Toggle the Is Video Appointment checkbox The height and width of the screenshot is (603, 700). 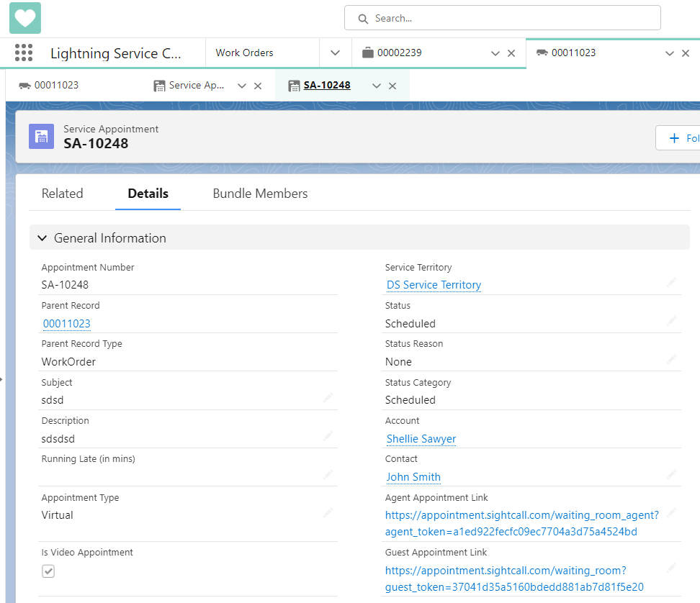point(48,571)
